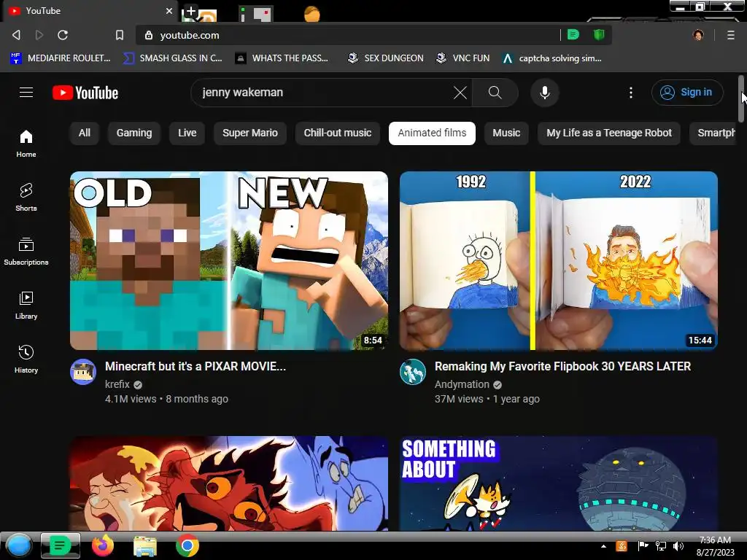Open Firefox from the taskbar
Screen dimensions: 747x560
coord(102,545)
